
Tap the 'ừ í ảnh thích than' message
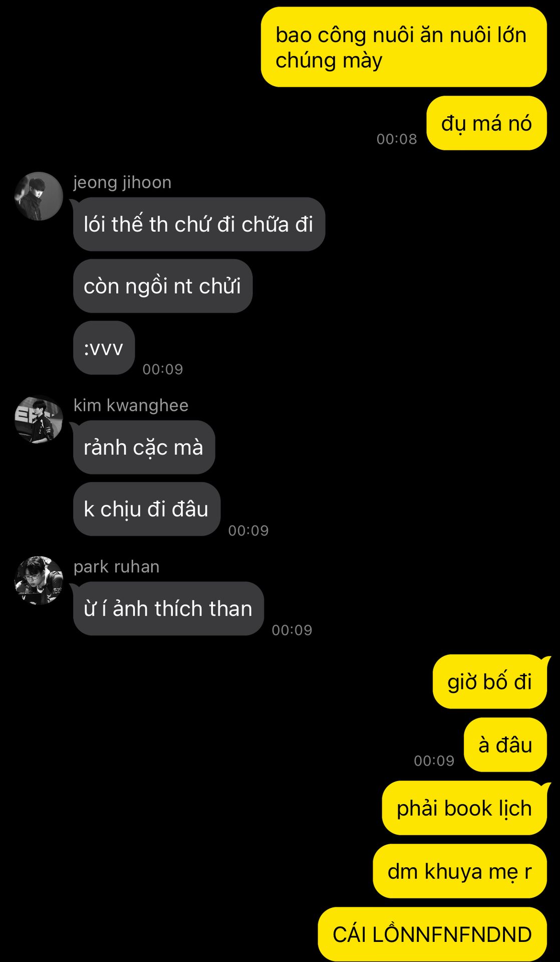[x=168, y=609]
